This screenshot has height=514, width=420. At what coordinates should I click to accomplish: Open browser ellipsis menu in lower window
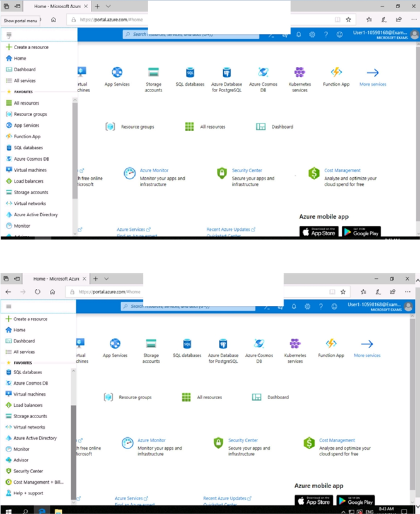pyautogui.click(x=407, y=292)
